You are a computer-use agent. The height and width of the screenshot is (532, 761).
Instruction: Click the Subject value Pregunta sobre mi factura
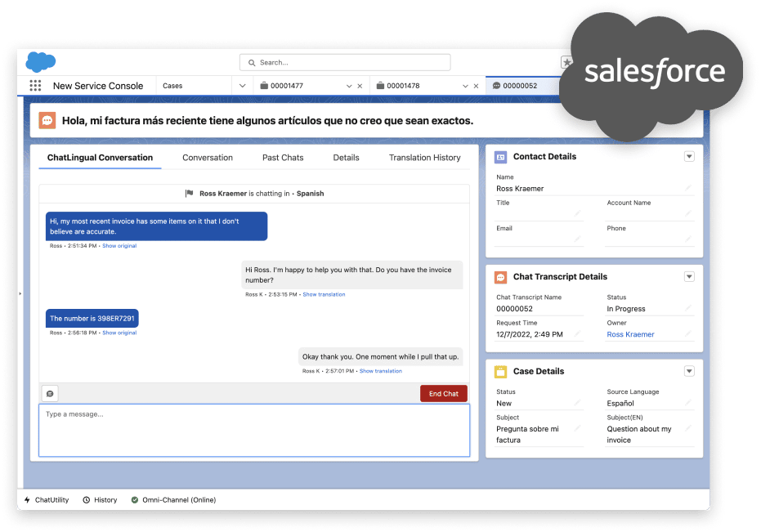coord(527,435)
